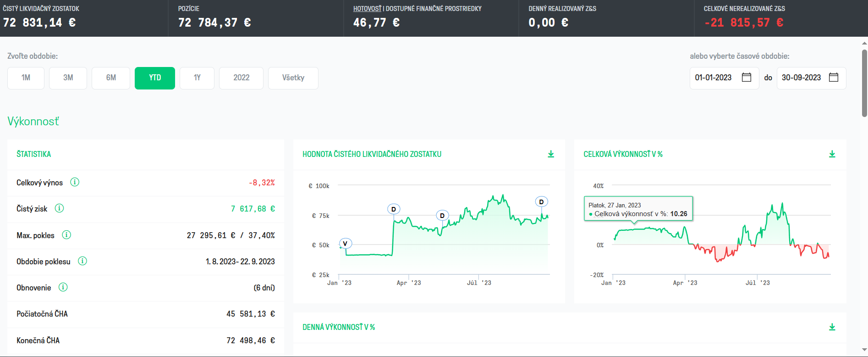The height and width of the screenshot is (357, 868).
Task: Open info icon for Max. pokles
Action: point(66,235)
